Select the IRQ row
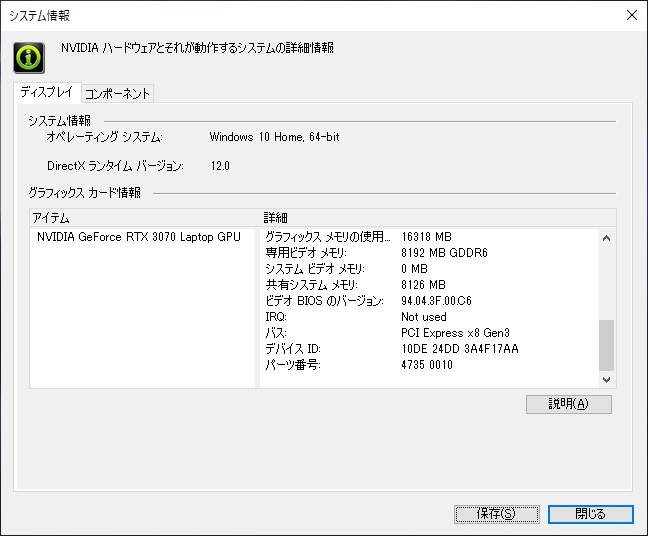This screenshot has width=648, height=536. [430, 317]
